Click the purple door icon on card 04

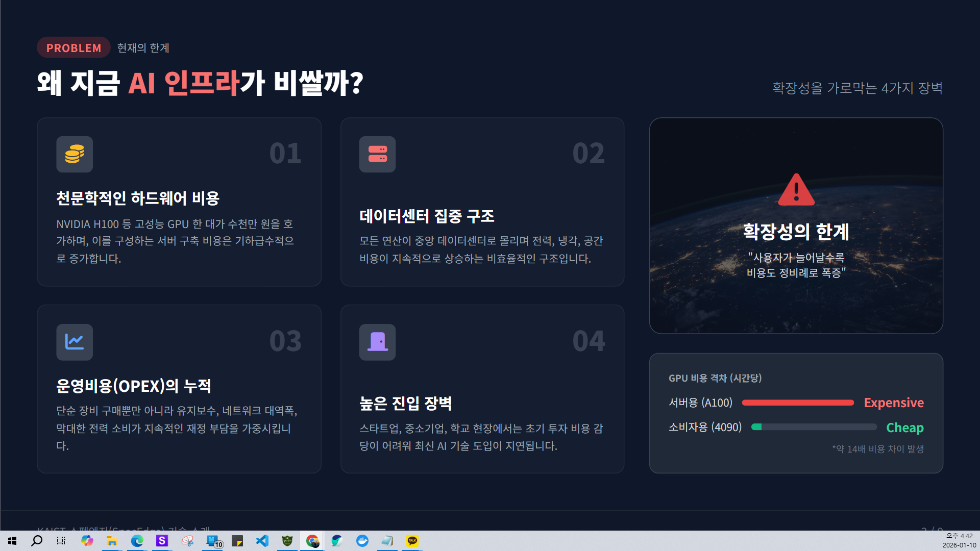click(377, 342)
